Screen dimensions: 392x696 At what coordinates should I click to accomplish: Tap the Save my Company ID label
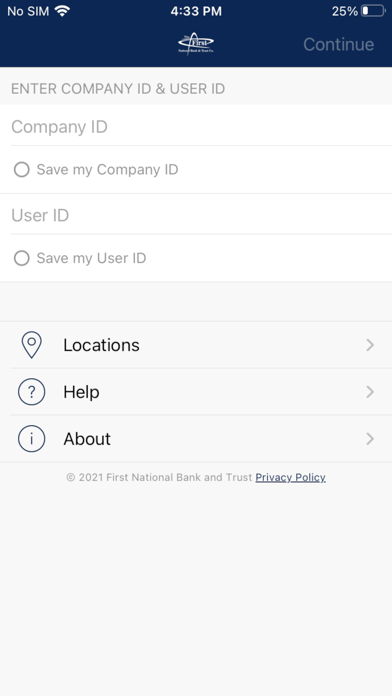(x=107, y=170)
